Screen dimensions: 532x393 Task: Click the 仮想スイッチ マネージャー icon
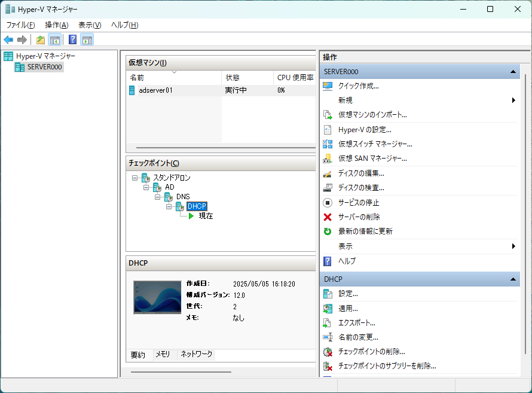coord(328,144)
